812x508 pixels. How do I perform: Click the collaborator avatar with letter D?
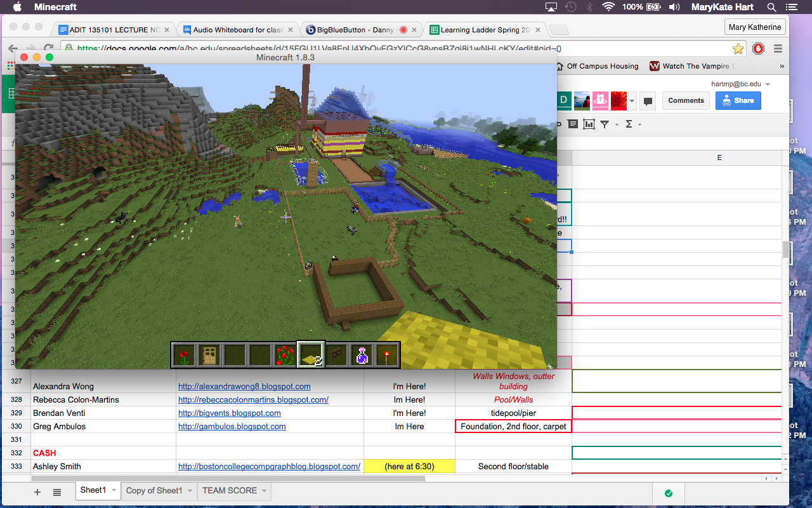coord(563,100)
